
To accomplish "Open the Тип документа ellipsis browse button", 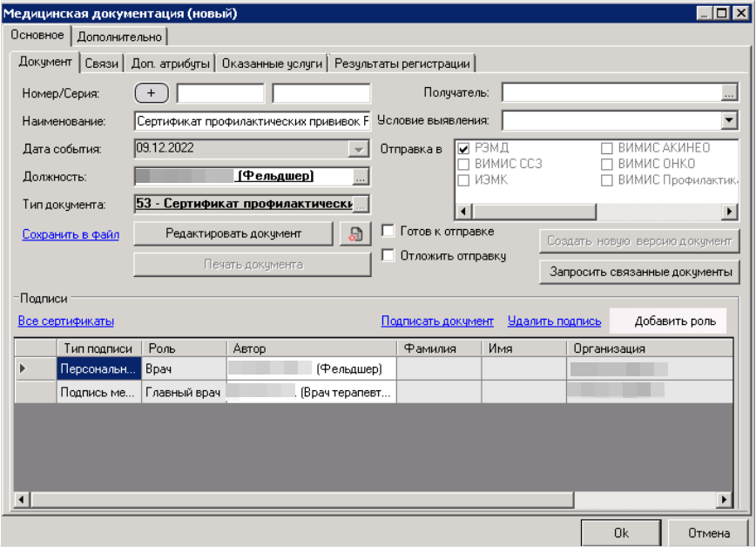I will pos(361,205).
